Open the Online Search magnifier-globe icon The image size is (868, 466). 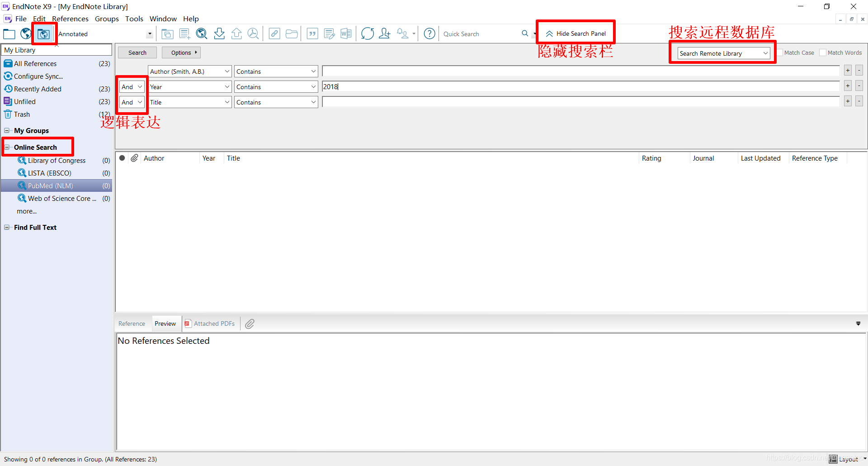(202, 34)
